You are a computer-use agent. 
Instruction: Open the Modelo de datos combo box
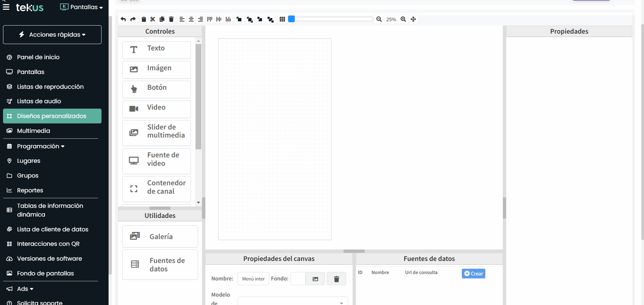pyautogui.click(x=292, y=301)
